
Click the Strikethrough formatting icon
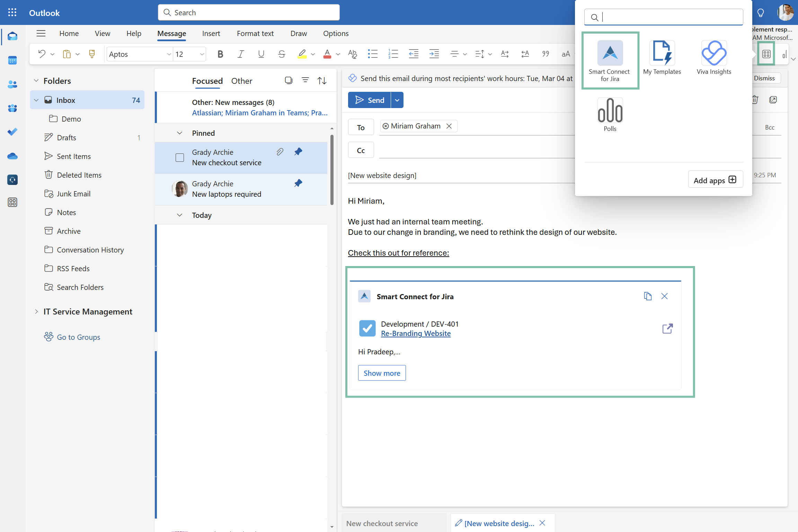click(x=282, y=54)
